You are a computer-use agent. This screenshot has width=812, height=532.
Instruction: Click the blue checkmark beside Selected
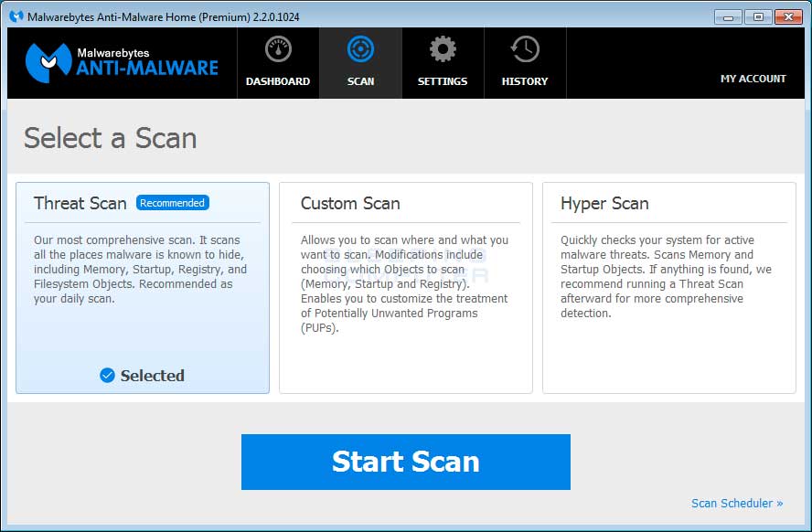pos(105,376)
